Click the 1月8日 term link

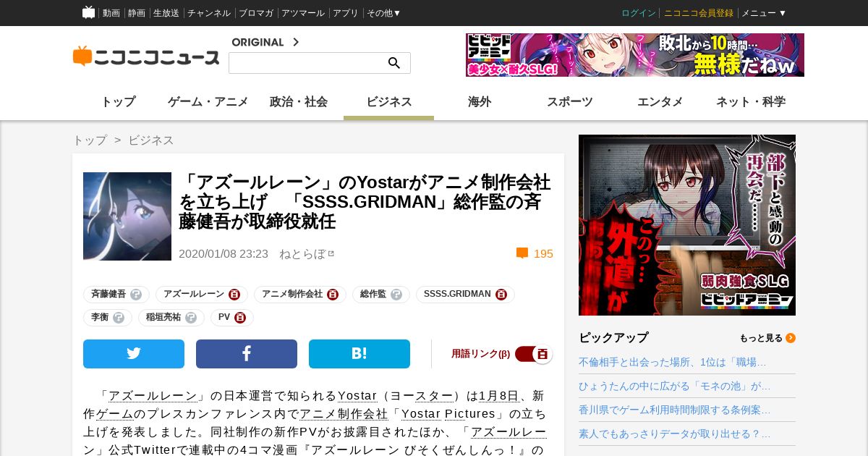point(499,396)
